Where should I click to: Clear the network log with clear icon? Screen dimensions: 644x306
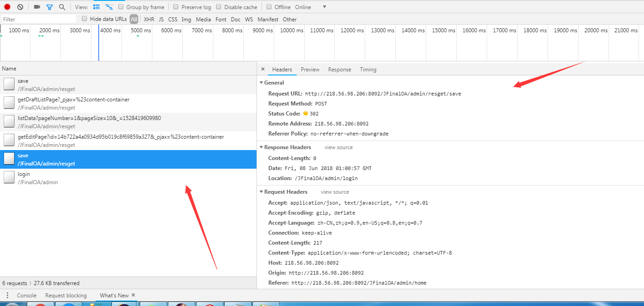(x=20, y=7)
